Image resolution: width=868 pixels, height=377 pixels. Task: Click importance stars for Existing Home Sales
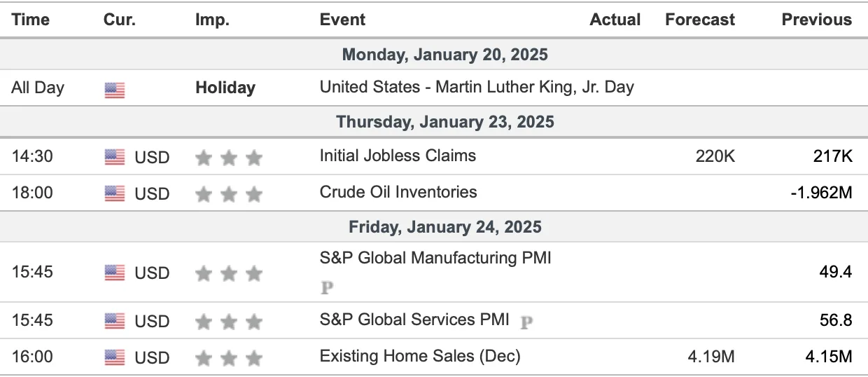tap(229, 359)
